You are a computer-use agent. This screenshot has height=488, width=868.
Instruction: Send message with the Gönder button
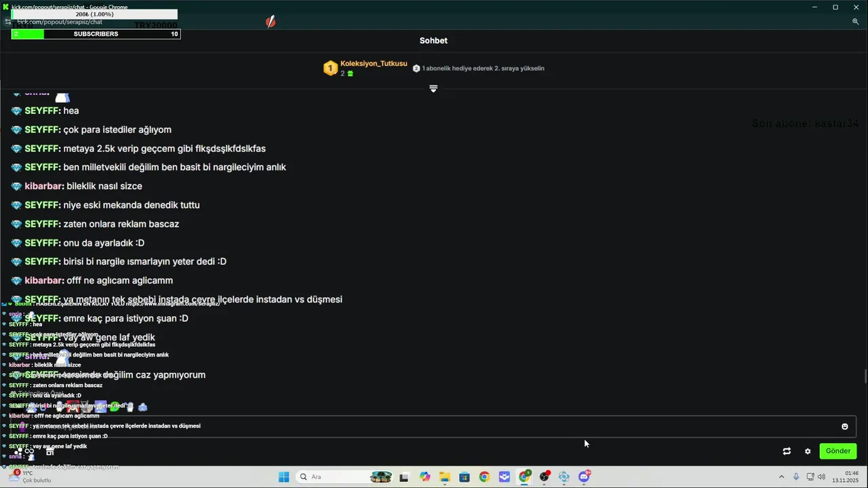click(837, 451)
